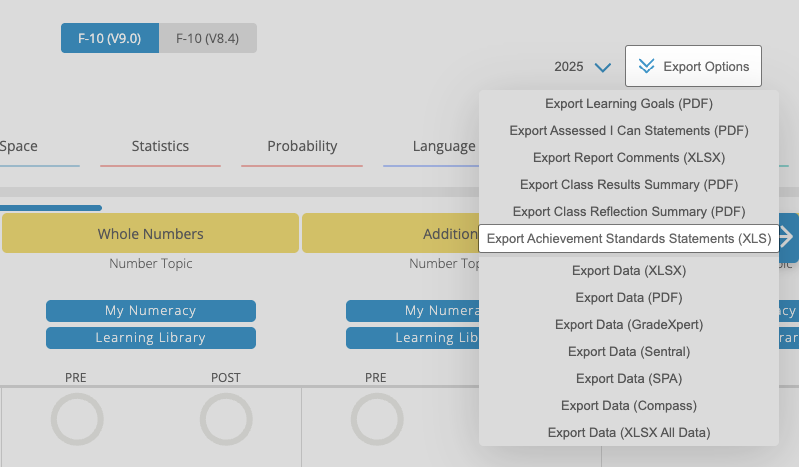
Task: Switch to F-10 (V9.0) curriculum
Action: 110,38
